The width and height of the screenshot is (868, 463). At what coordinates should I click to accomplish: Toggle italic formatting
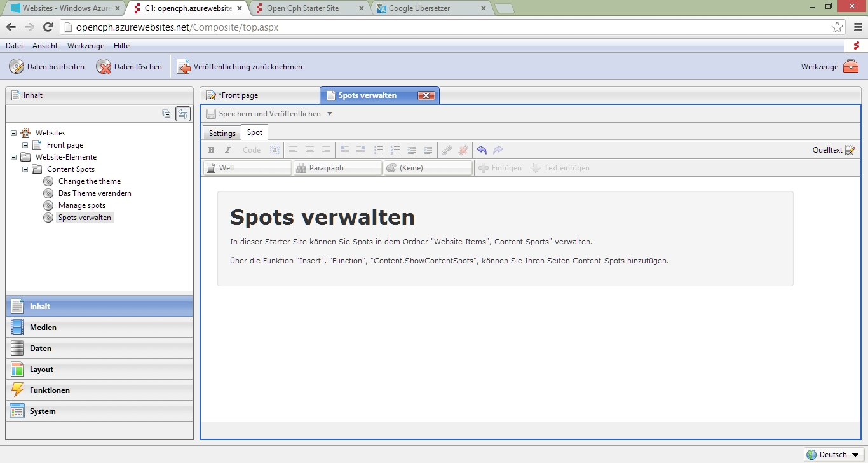tap(228, 150)
